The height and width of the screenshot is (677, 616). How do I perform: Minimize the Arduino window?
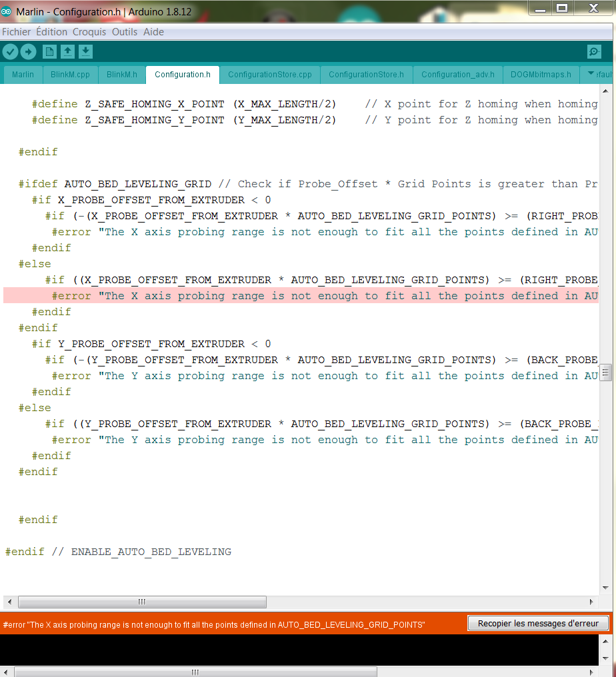540,8
